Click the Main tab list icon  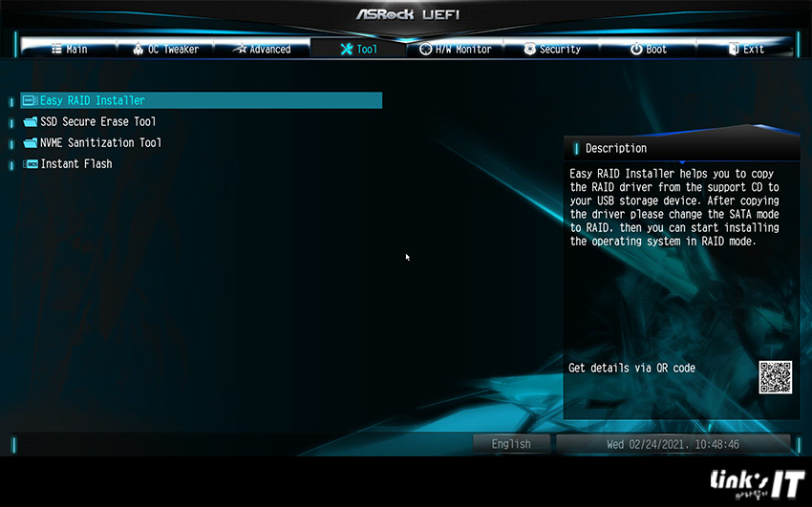click(x=56, y=49)
